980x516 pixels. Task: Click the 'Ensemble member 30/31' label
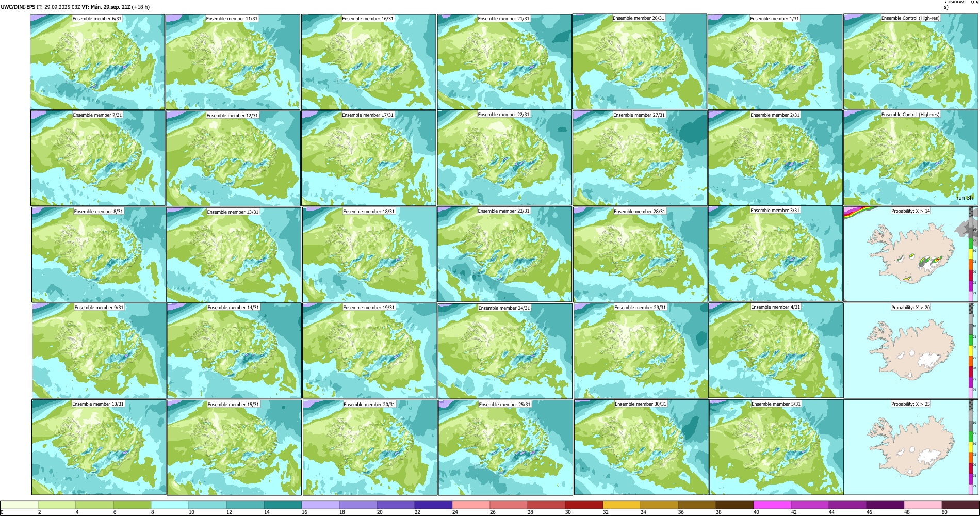641,404
